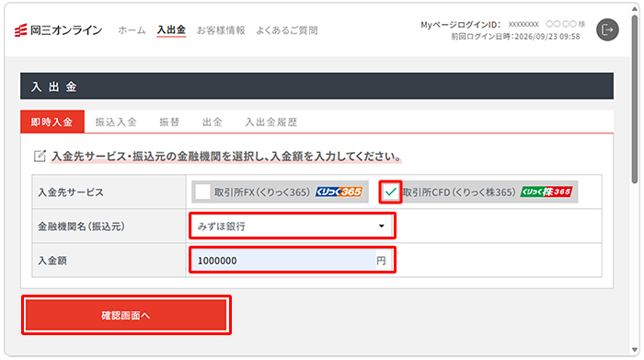Check the 取引所FX (くりっく365) checkbox

pos(202,192)
